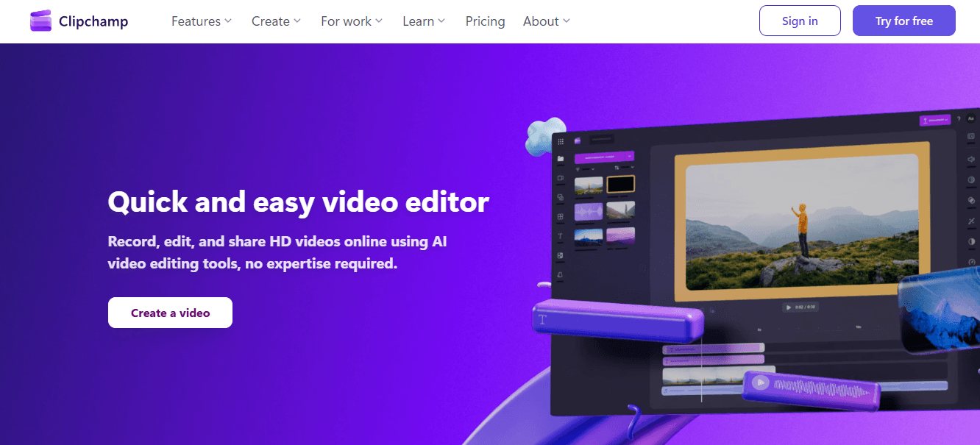Click the audio speaker icon on the right panel
This screenshot has height=445, width=980.
[x=970, y=159]
